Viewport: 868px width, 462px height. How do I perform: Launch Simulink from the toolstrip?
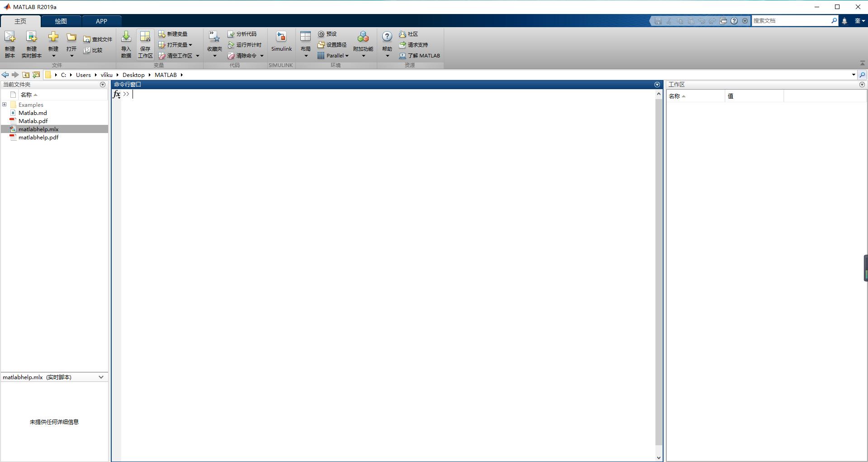(281, 42)
